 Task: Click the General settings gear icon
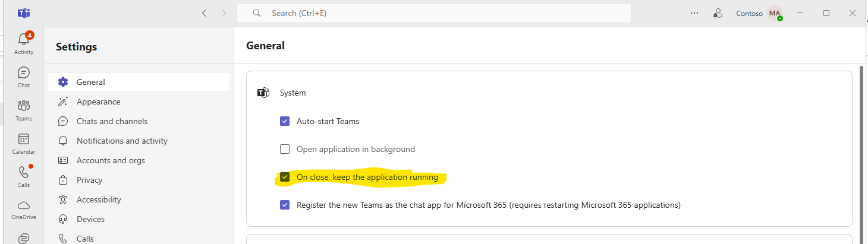[x=63, y=82]
